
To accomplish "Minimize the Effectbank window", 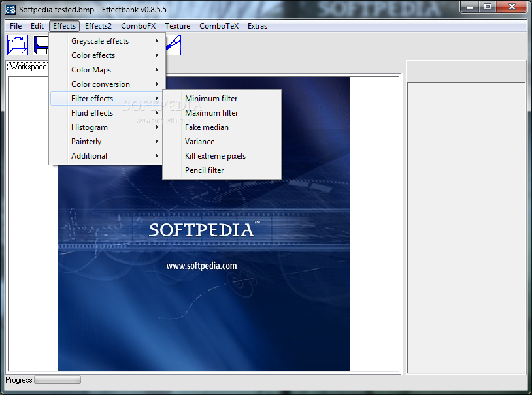I will [470, 7].
